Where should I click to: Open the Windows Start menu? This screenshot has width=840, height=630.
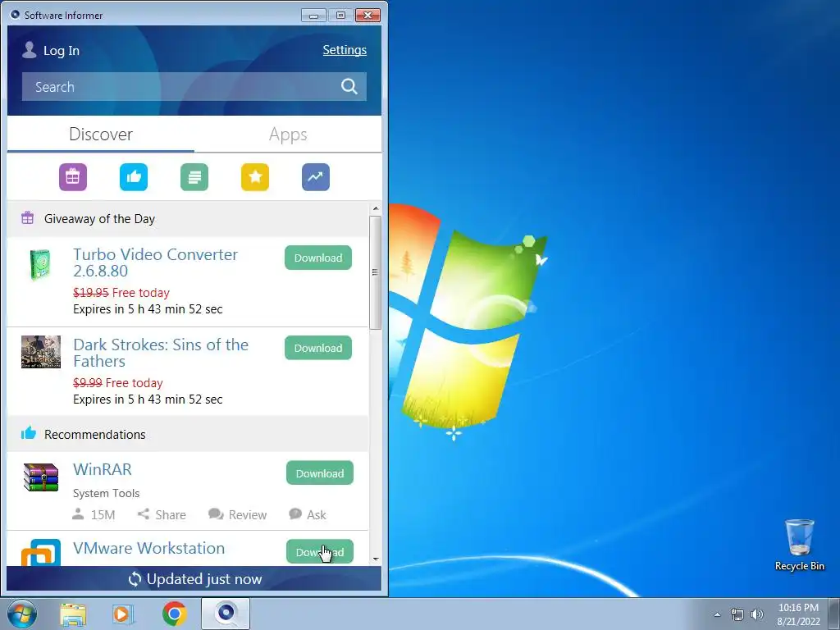[x=22, y=614]
